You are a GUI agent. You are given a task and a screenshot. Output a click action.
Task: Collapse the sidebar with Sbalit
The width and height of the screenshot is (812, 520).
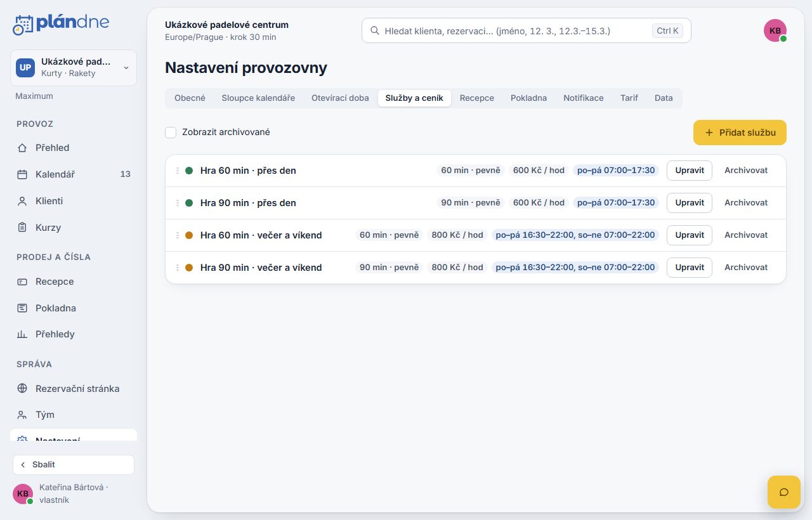(74, 465)
